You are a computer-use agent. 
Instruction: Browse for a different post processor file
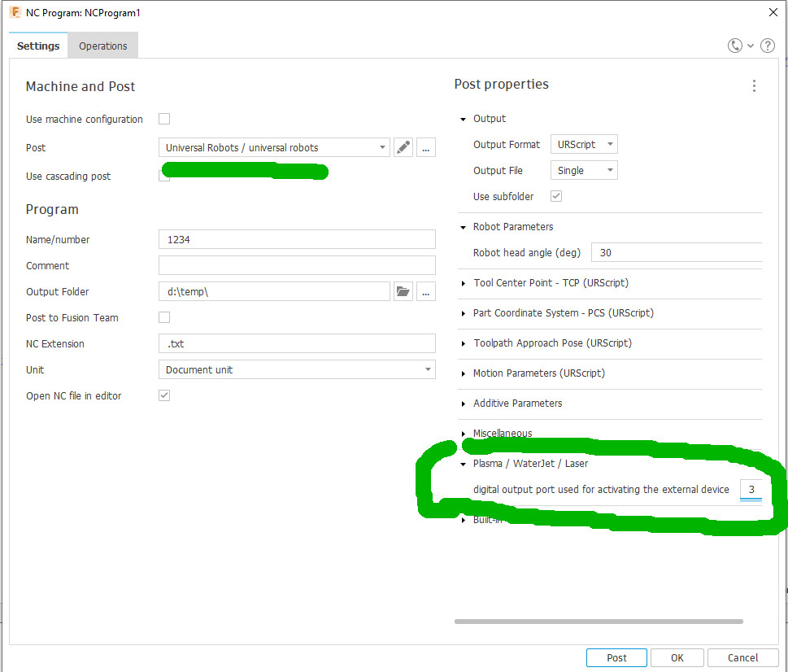tap(425, 147)
